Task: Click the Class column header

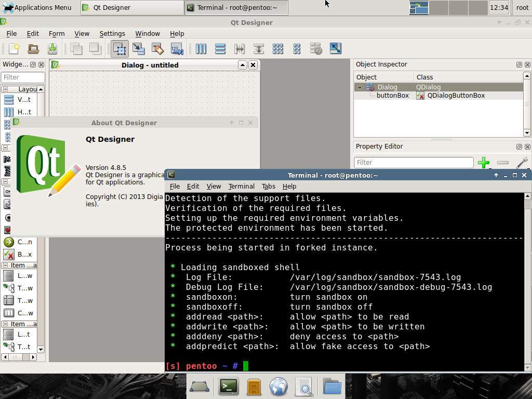Action: (x=468, y=77)
